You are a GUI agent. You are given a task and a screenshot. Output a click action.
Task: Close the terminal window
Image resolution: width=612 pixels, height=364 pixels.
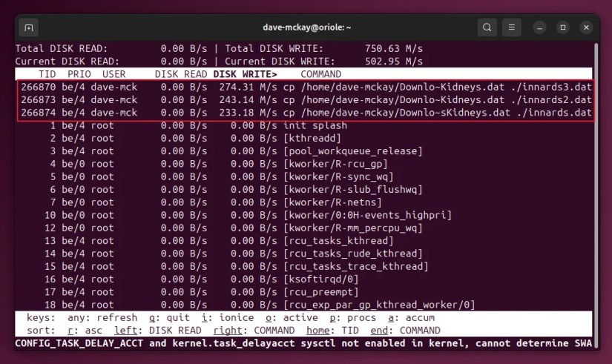point(586,27)
